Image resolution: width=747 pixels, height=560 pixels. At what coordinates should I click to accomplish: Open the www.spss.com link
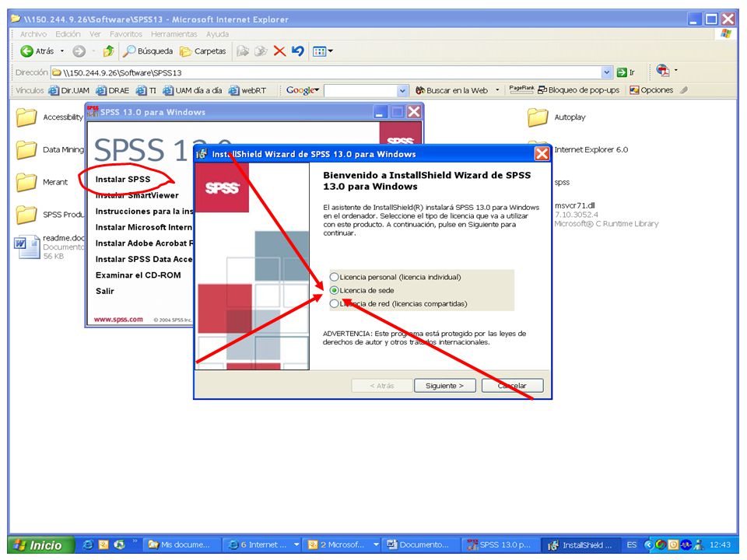pos(118,320)
